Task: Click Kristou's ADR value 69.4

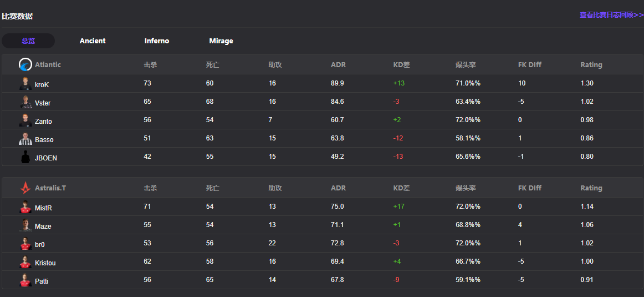Action: click(x=337, y=261)
